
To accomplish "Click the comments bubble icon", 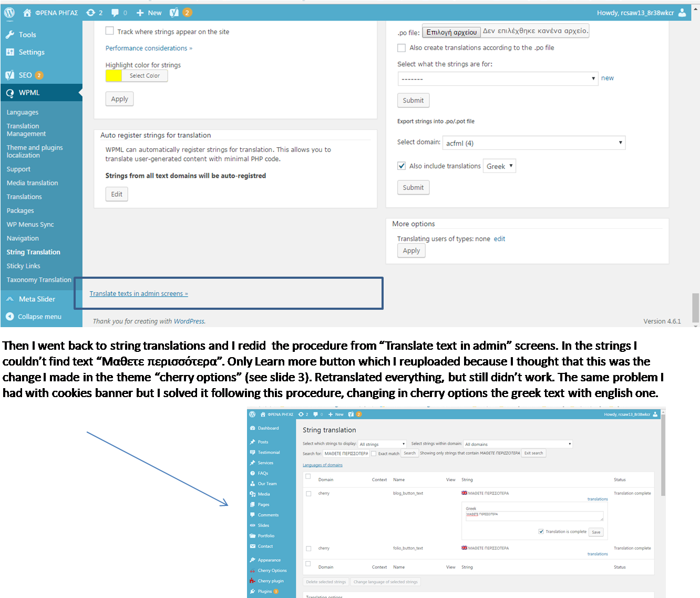I will point(115,13).
